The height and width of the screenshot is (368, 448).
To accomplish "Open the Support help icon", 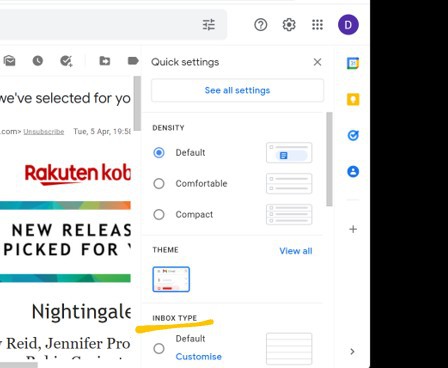I will click(261, 25).
